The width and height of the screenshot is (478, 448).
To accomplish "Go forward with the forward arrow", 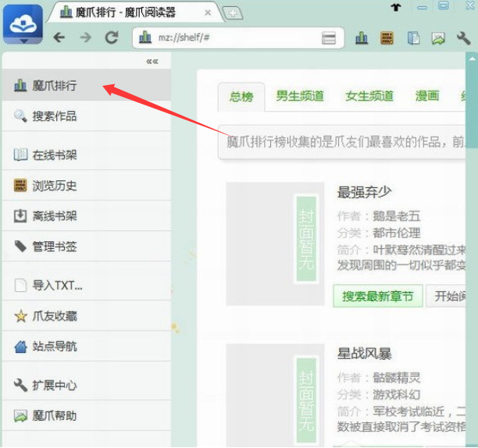I will (x=86, y=37).
